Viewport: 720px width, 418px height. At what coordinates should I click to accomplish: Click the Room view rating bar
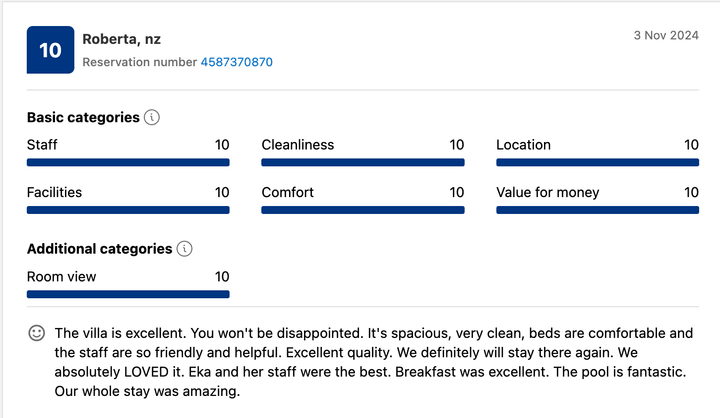point(128,294)
